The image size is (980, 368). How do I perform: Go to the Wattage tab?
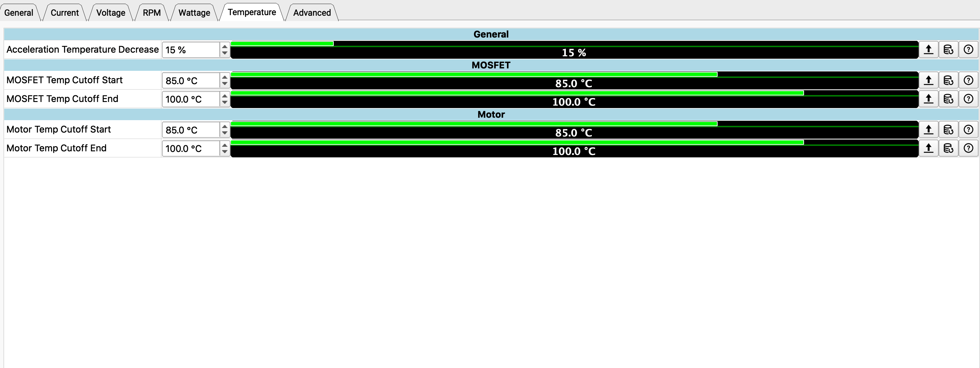coord(194,13)
